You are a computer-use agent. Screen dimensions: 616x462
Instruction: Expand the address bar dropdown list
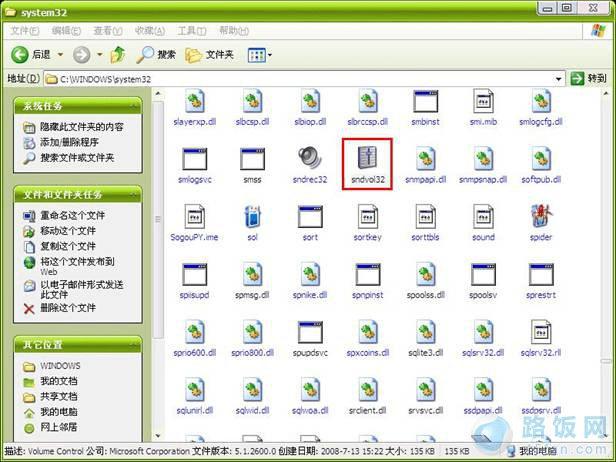pos(558,79)
